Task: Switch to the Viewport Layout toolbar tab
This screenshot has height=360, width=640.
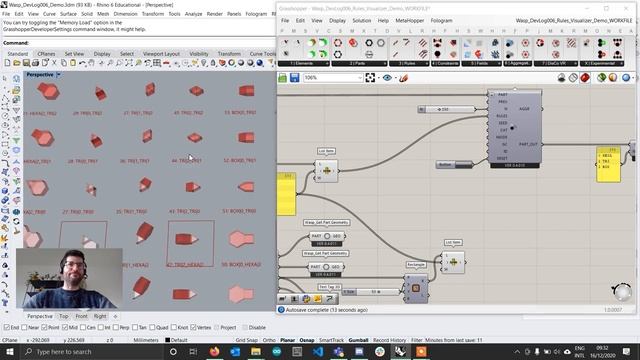Action: point(161,54)
